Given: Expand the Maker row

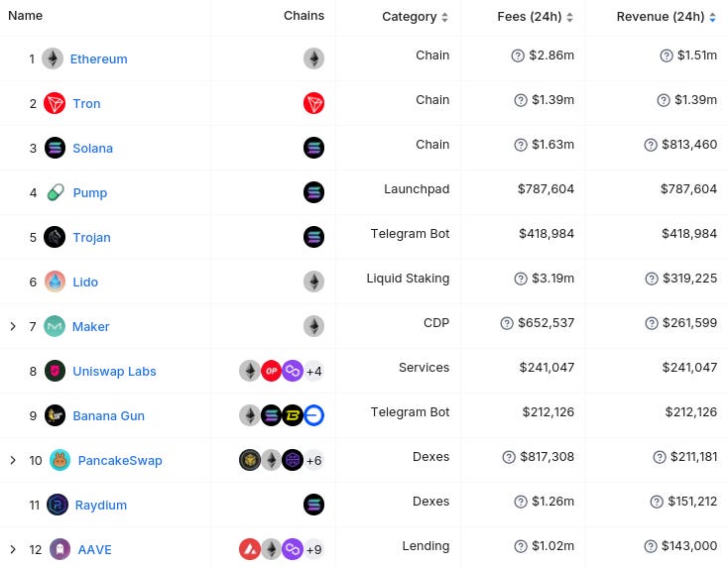Looking at the screenshot, I should [x=13, y=327].
